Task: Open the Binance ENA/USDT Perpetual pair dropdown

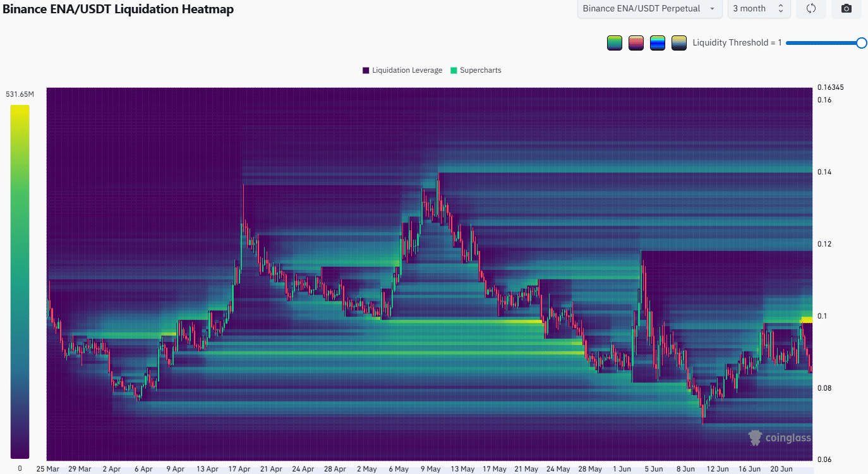Action: pyautogui.click(x=650, y=9)
